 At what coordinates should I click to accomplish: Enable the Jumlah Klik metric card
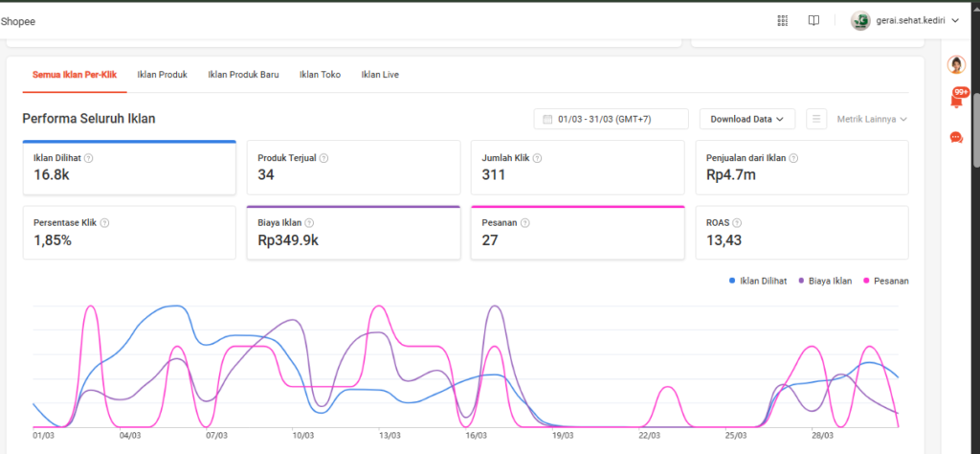pyautogui.click(x=577, y=168)
